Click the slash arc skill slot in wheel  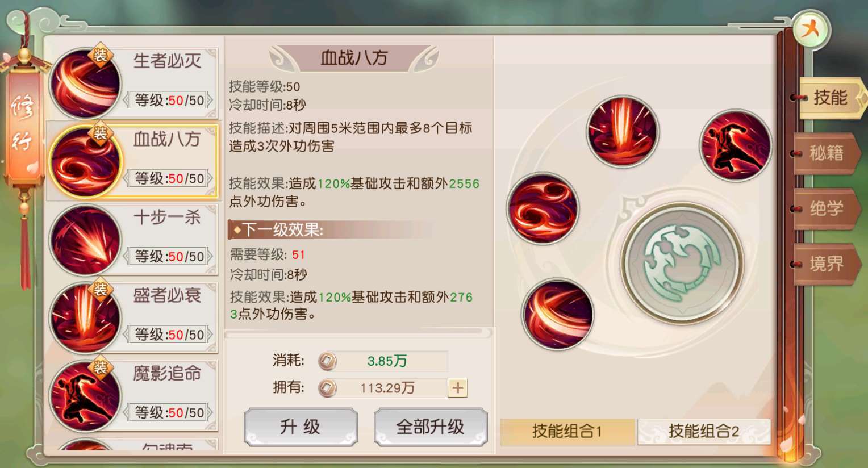point(557,314)
